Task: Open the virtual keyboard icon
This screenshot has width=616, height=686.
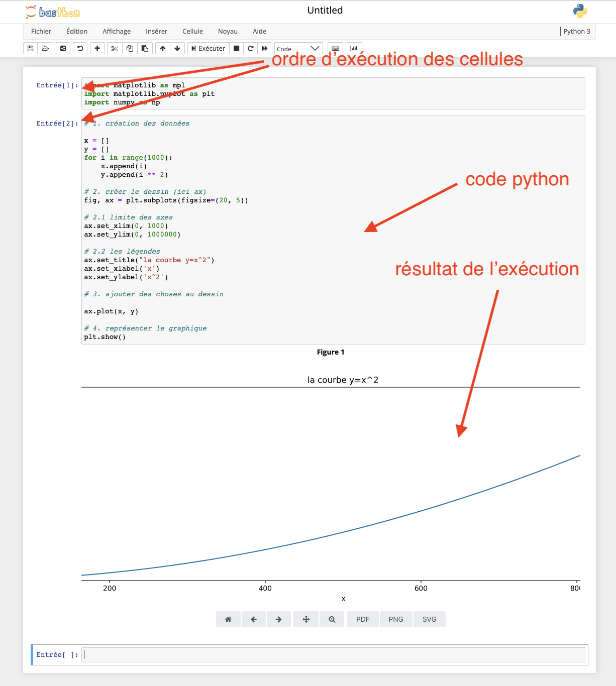Action: click(334, 48)
